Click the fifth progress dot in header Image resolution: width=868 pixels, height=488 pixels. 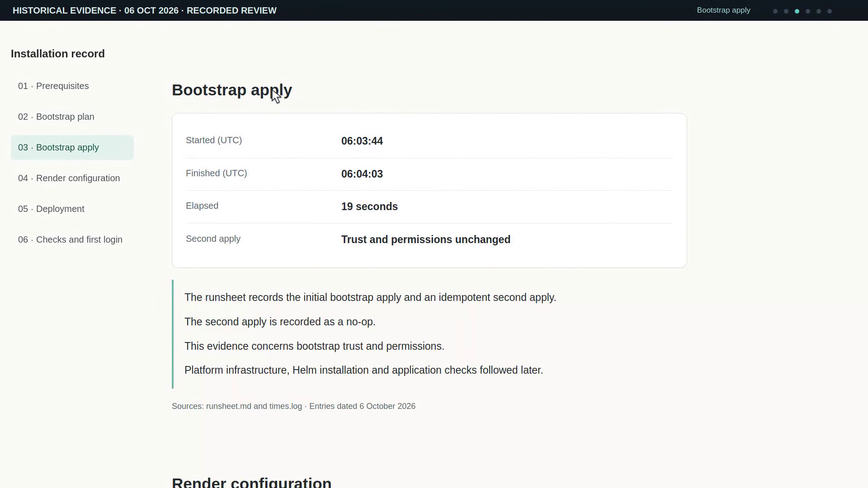819,11
